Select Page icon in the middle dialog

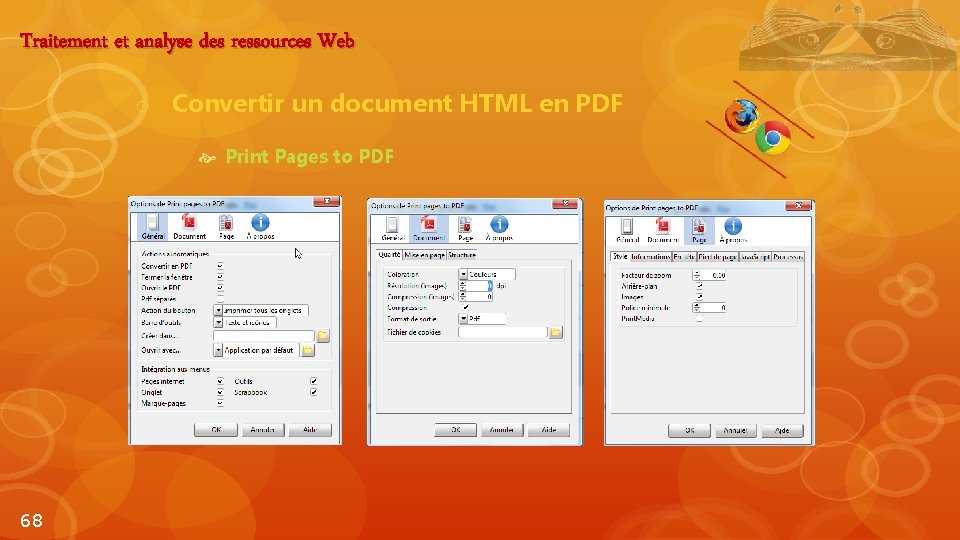[465, 225]
